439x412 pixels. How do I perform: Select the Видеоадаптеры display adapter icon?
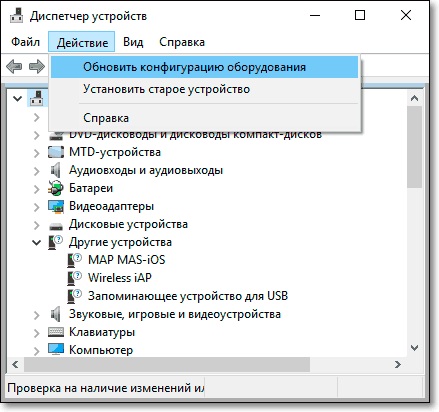pos(56,206)
